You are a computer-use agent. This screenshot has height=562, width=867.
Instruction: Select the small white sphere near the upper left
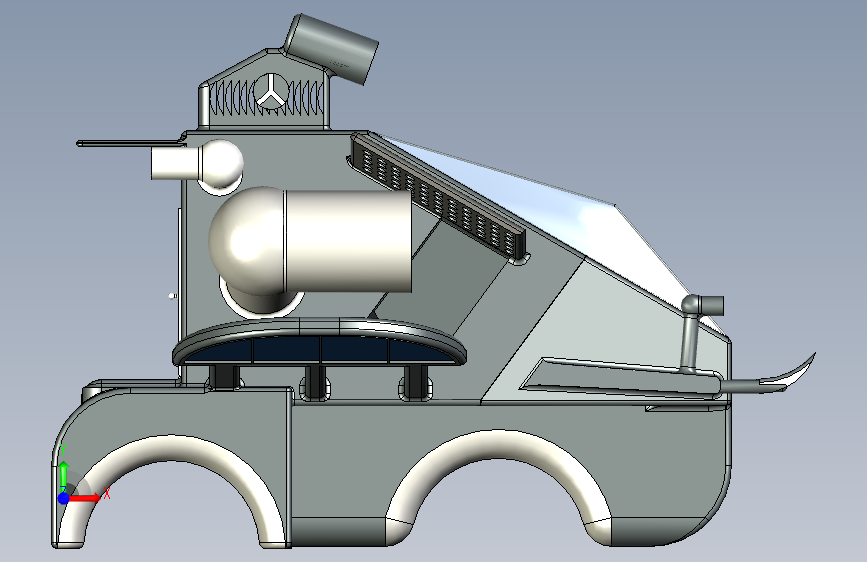[x=221, y=162]
